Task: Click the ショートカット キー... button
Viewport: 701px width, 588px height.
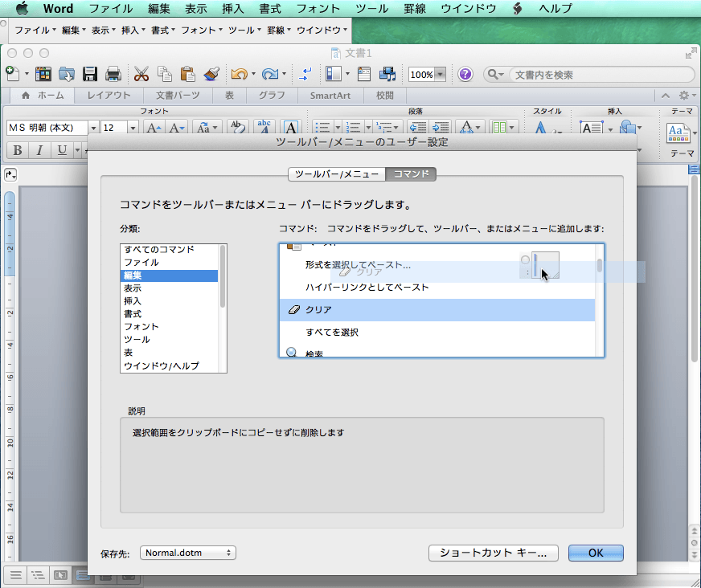Action: coord(493,553)
